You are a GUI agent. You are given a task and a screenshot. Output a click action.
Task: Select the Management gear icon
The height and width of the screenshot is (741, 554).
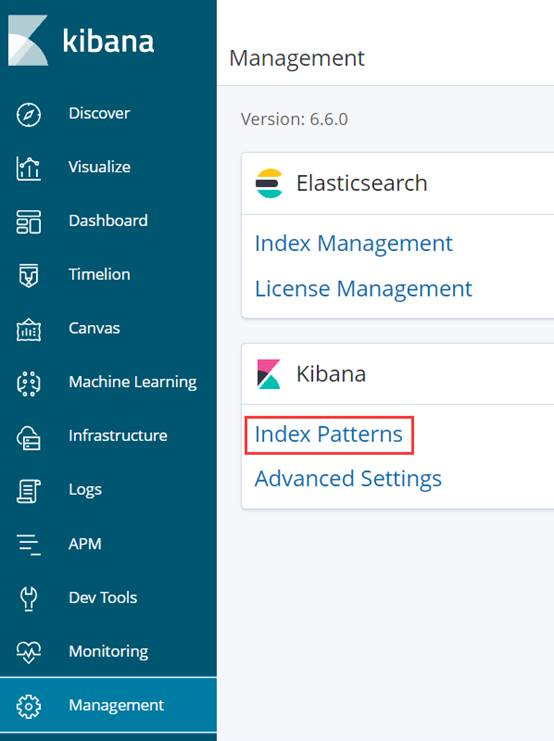point(28,707)
